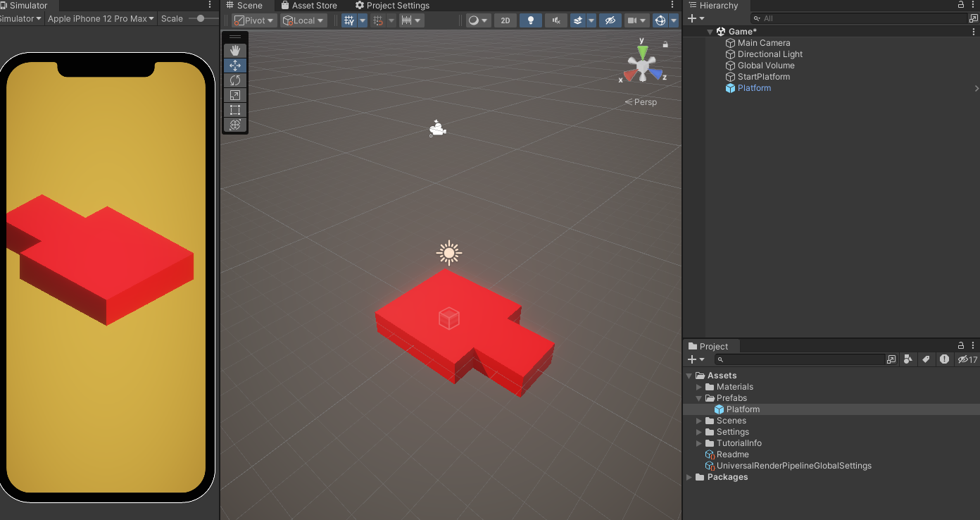Click the blue Z axis cone
The image size is (980, 520).
656,74
